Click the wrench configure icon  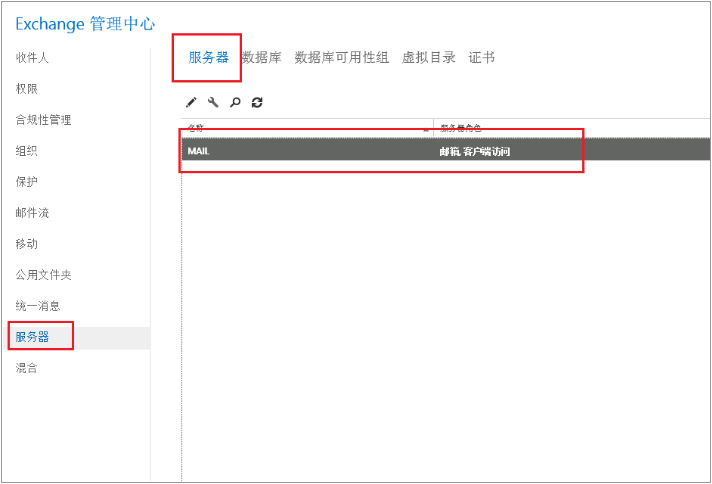213,102
